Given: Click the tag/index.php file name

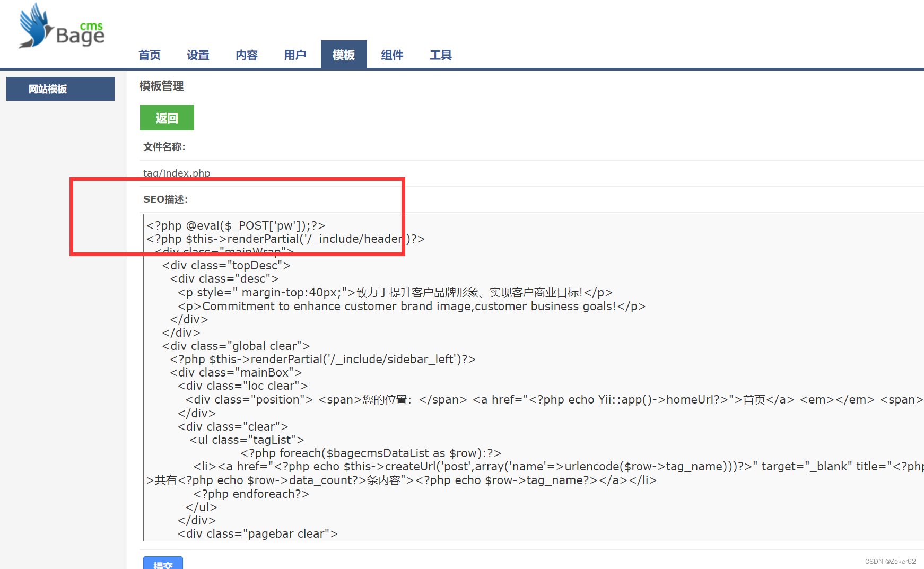Looking at the screenshot, I should (177, 173).
